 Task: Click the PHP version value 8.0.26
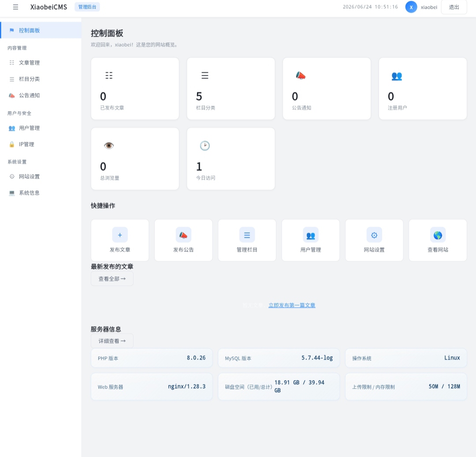196,358
